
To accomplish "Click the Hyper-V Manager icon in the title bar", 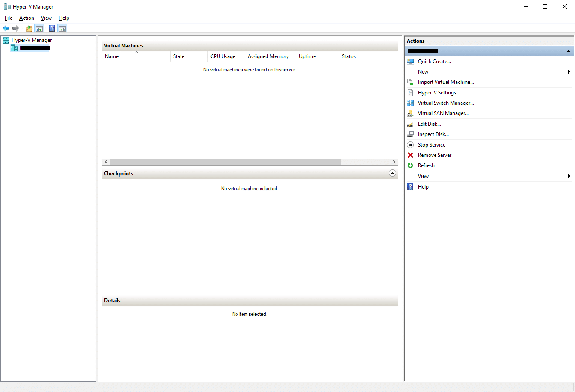I will click(7, 6).
